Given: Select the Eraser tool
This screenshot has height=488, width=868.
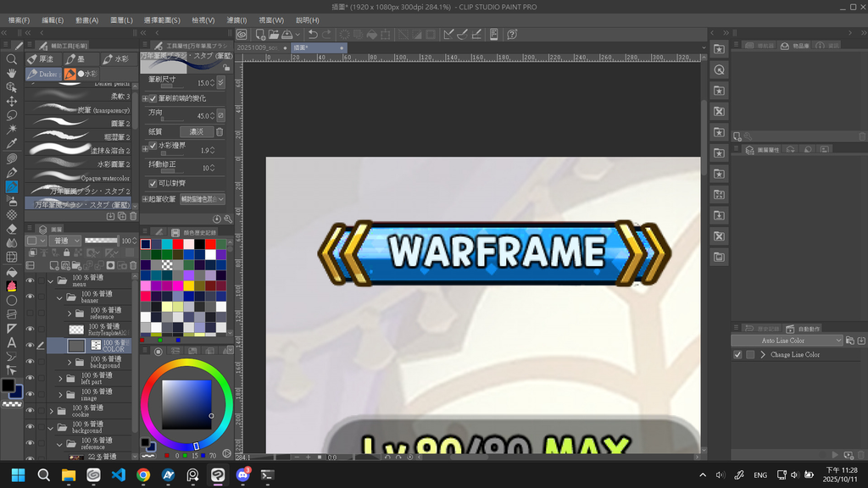Looking at the screenshot, I should point(12,229).
